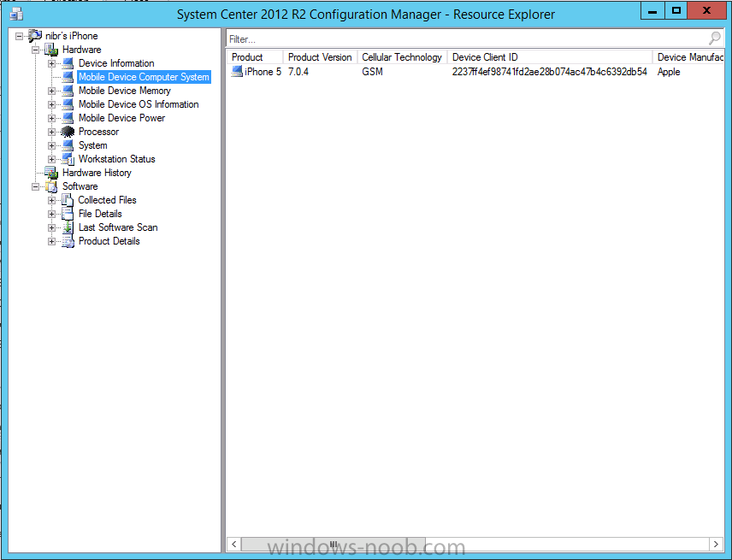The height and width of the screenshot is (560, 732).
Task: Click the Mobile Device Computer System icon
Action: (x=68, y=77)
